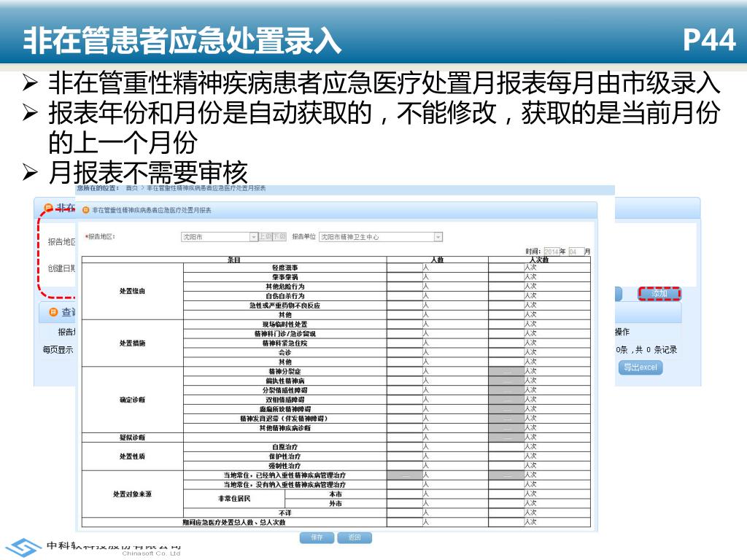The image size is (747, 560).
Task: Click the 人数 input for 肇事肇祸
Action: point(405,277)
